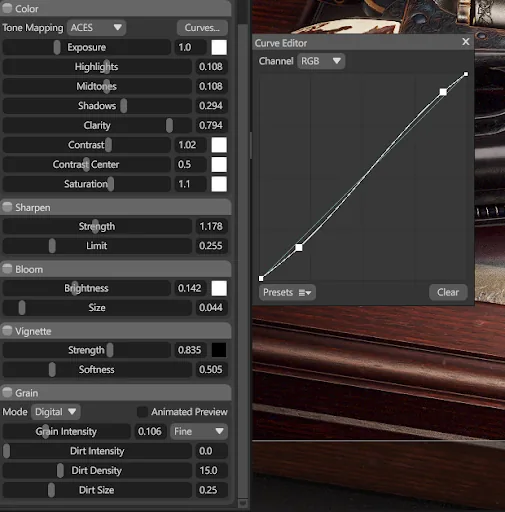Open the Grain Mode Digital dropdown
This screenshot has height=512, width=505.
(56, 412)
